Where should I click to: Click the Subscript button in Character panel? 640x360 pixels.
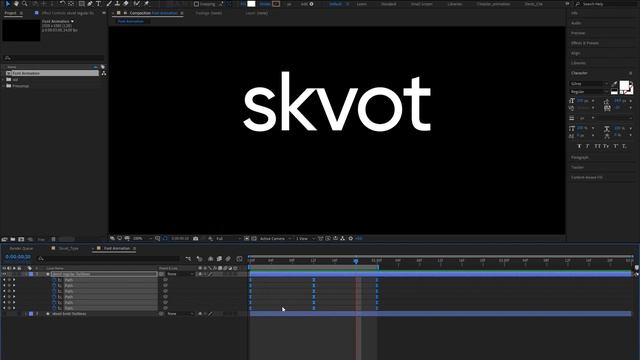[x=624, y=146]
